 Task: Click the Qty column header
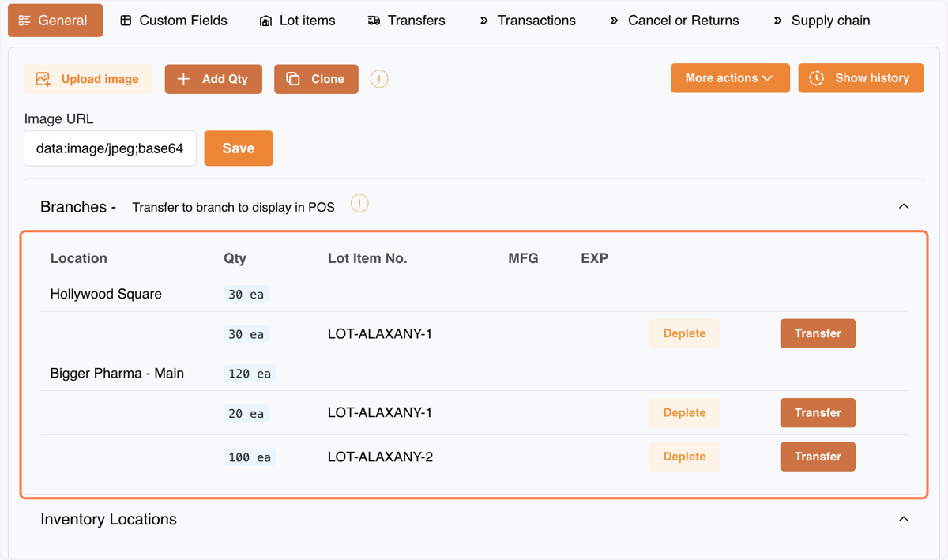[235, 258]
